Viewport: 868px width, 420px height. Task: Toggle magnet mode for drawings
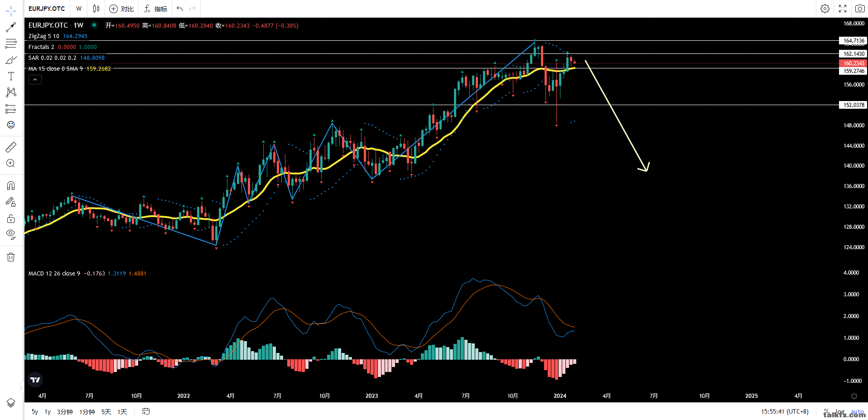pyautogui.click(x=11, y=186)
